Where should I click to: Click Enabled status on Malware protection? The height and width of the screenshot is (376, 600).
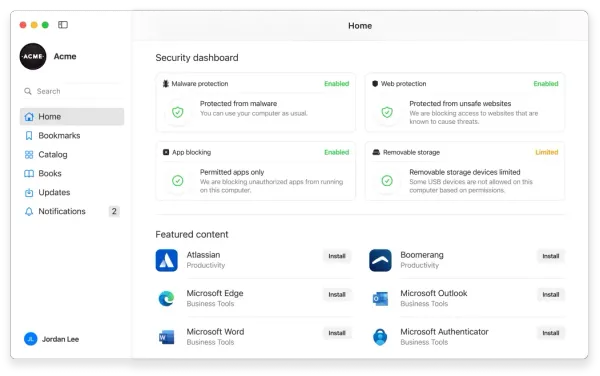(x=336, y=83)
